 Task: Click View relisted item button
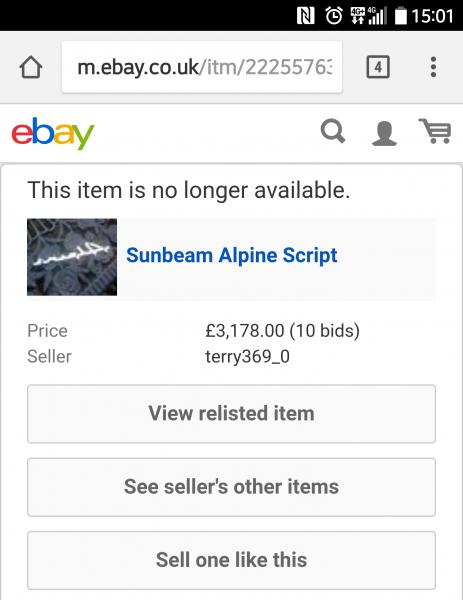coord(232,414)
